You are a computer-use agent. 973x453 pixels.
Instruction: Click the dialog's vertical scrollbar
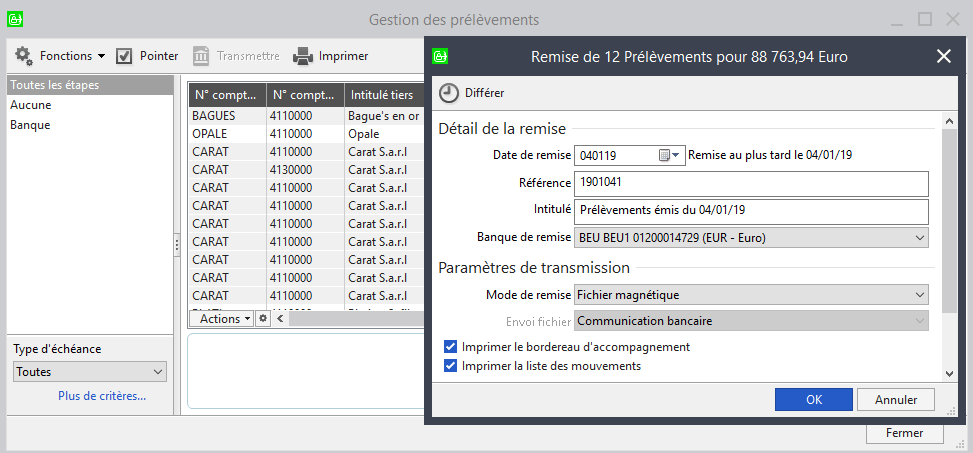(x=949, y=220)
